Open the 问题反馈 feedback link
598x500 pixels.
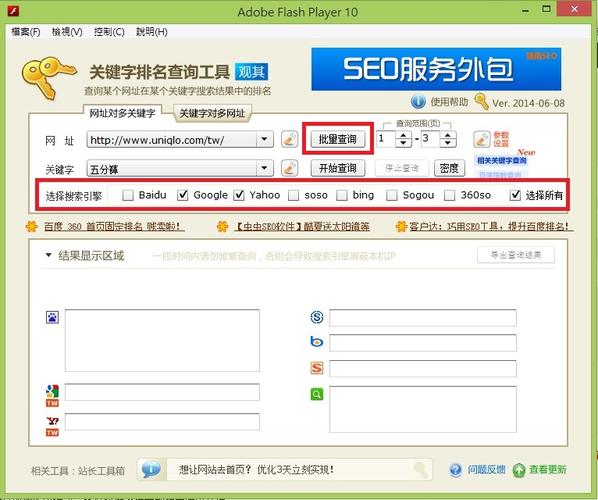[x=487, y=470]
